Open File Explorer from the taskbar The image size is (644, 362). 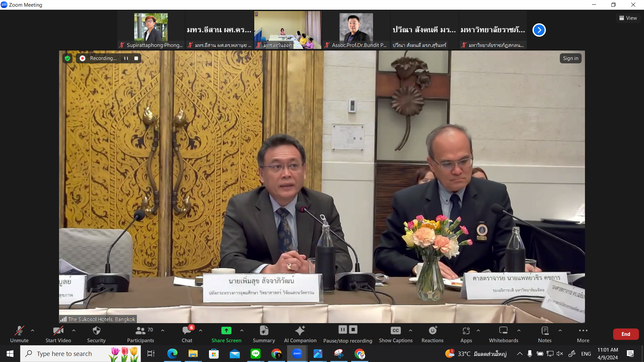[x=193, y=354]
